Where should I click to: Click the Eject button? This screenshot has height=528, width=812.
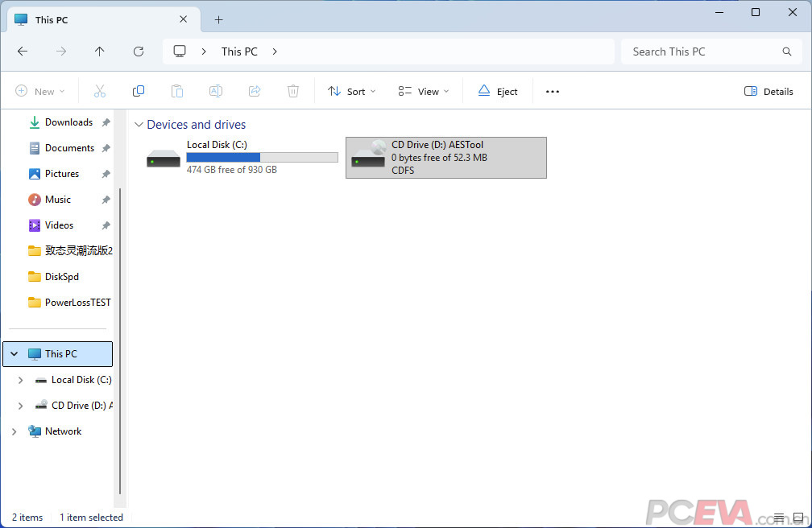tap(497, 92)
